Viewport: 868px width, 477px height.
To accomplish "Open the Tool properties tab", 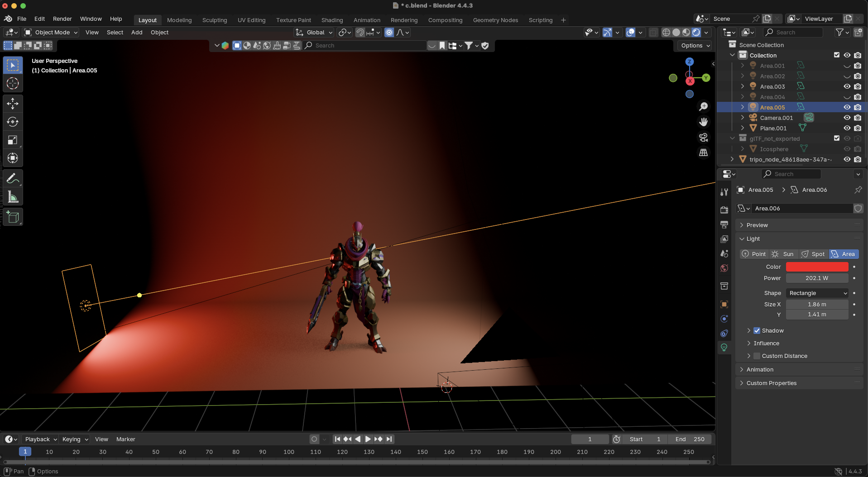I will tap(724, 192).
